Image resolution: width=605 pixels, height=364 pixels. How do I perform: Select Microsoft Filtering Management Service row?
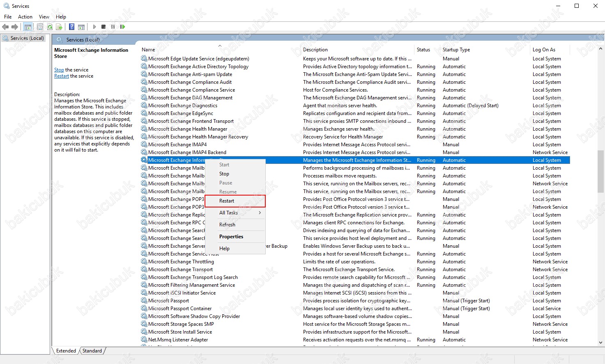point(355,285)
